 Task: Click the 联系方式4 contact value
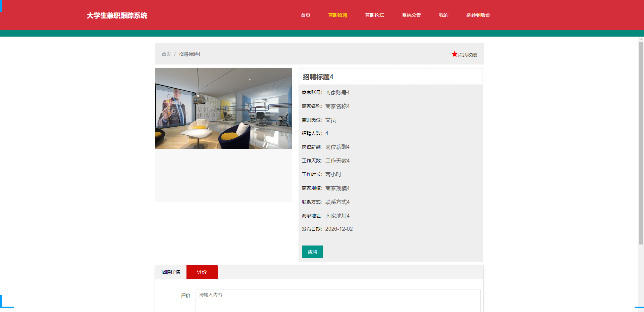(x=337, y=202)
